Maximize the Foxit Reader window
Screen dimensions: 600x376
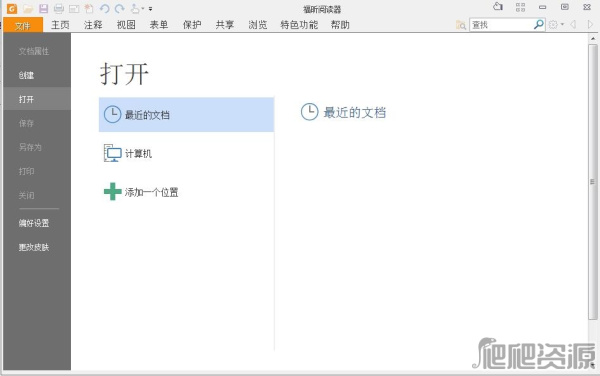point(565,7)
